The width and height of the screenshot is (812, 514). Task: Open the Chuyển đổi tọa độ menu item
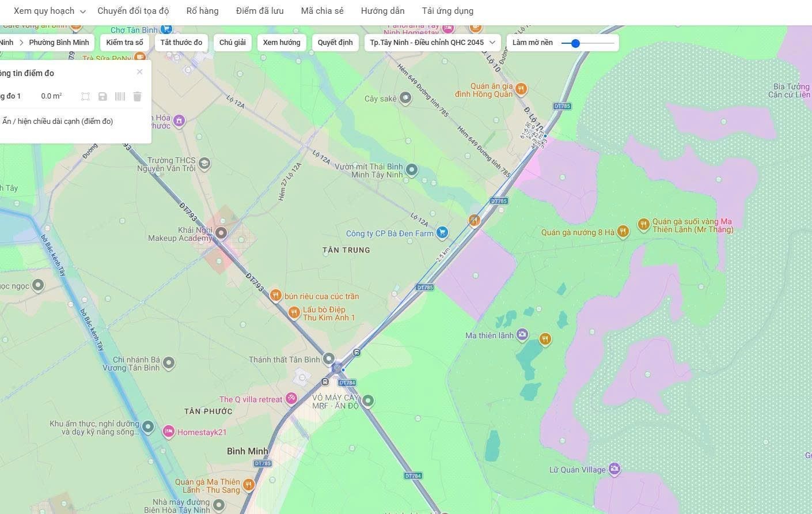(x=133, y=11)
